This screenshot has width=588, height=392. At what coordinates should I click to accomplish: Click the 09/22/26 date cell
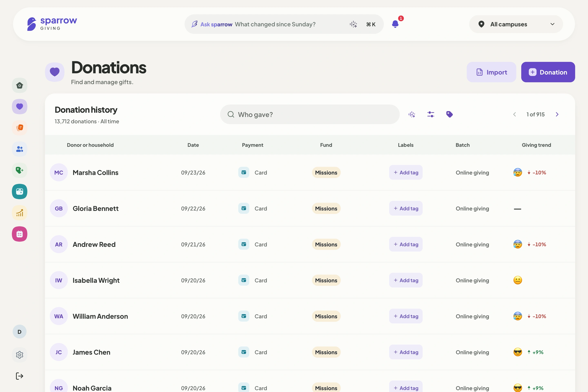[x=193, y=208]
